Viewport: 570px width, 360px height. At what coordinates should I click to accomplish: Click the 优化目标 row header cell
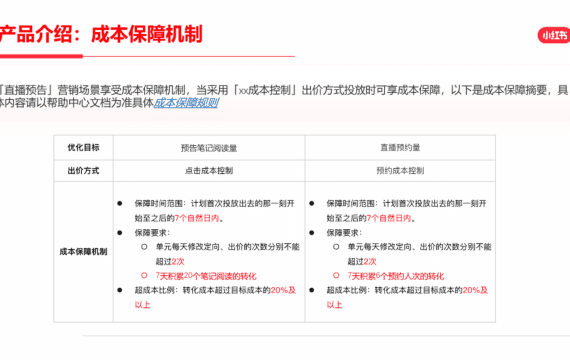(x=83, y=147)
